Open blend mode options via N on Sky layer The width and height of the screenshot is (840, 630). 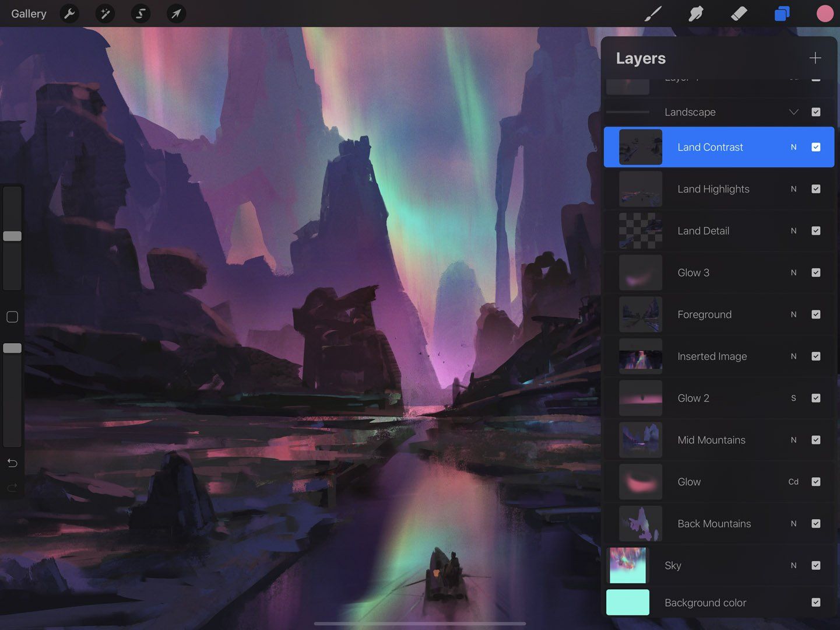pos(793,565)
